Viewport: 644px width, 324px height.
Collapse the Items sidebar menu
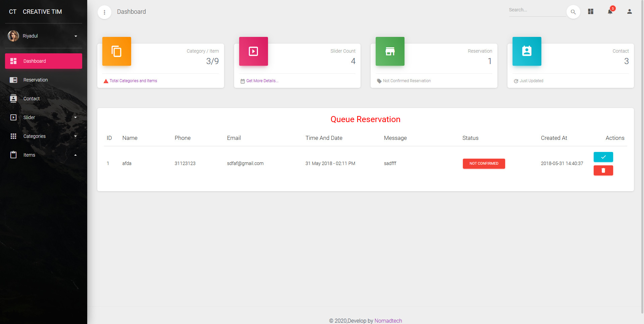[x=43, y=155]
